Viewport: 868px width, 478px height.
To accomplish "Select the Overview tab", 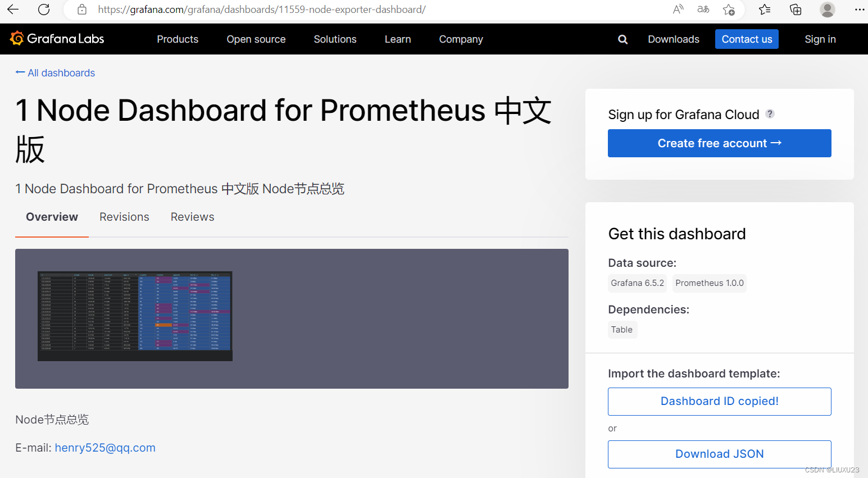I will coord(52,217).
